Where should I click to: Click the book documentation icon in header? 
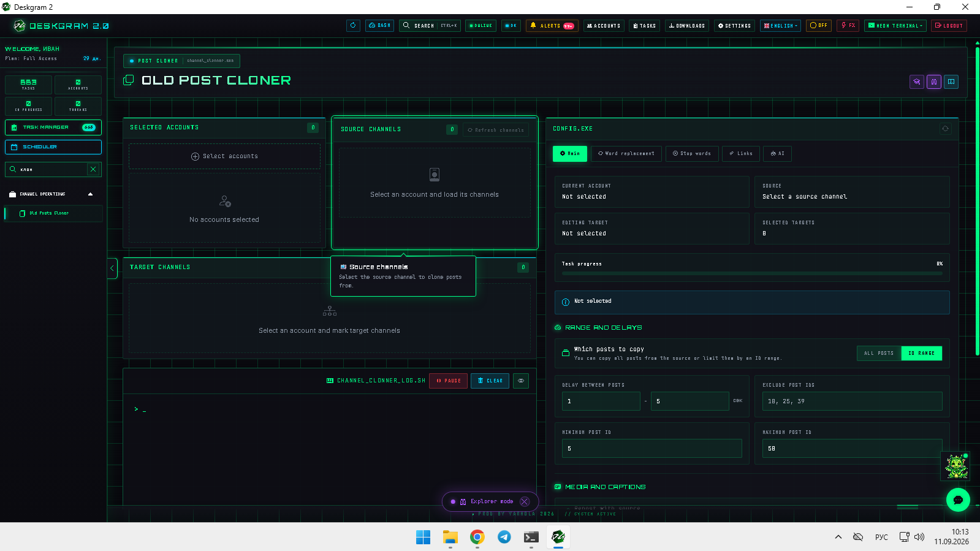951,82
